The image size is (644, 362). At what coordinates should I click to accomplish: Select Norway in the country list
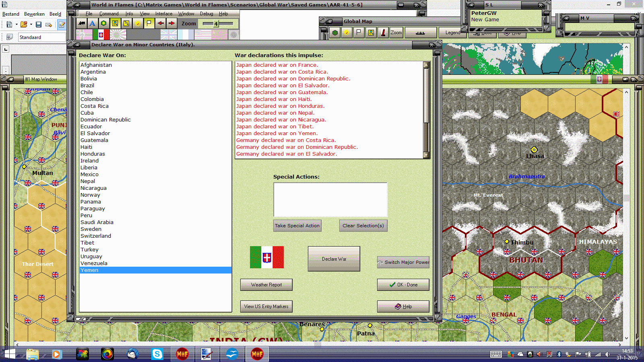tap(155, 195)
